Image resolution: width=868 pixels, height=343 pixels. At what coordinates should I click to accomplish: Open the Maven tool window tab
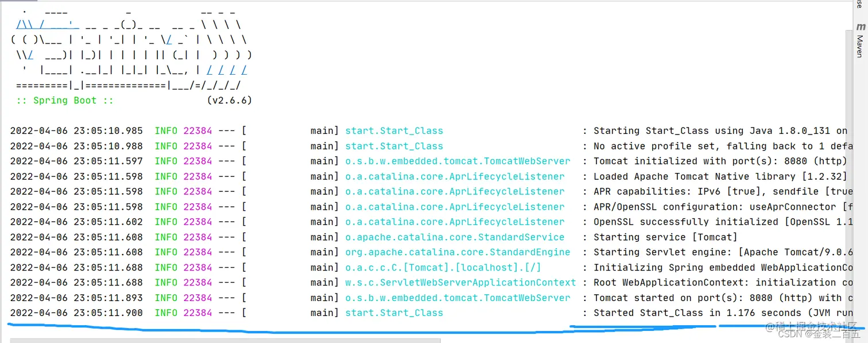coord(860,39)
